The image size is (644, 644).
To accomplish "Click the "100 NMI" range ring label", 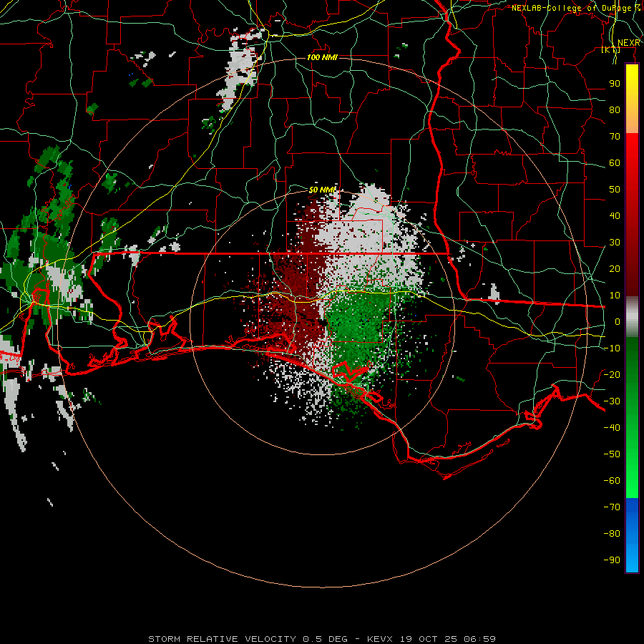I will click(322, 57).
